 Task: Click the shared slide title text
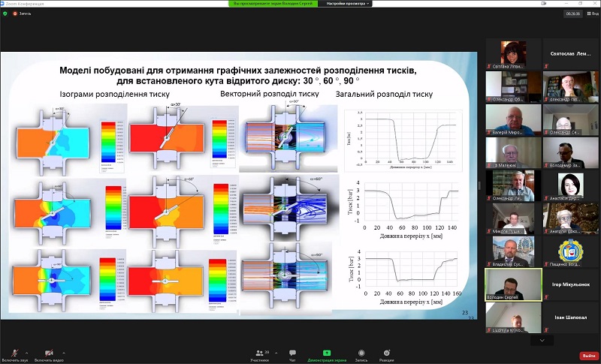click(x=237, y=75)
